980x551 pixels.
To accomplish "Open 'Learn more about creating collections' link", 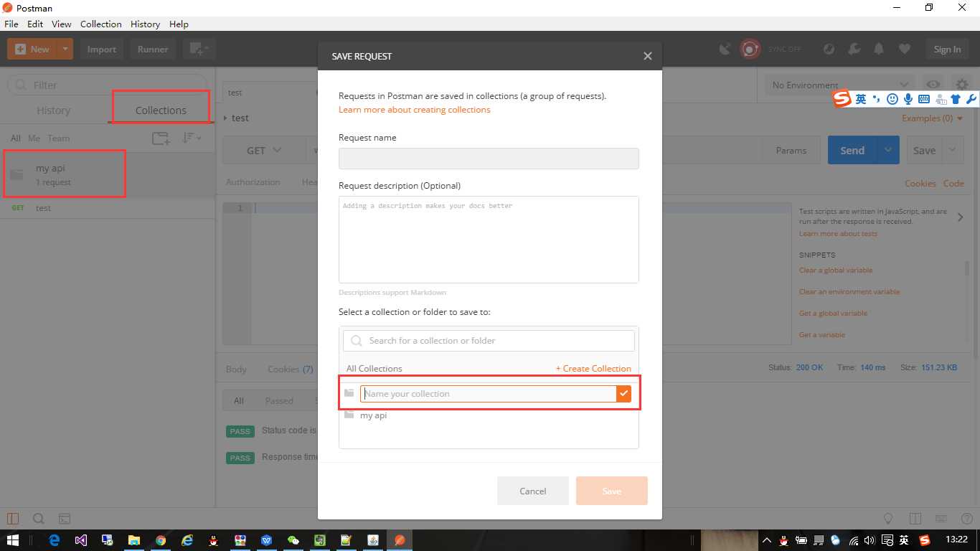I will tap(415, 110).
